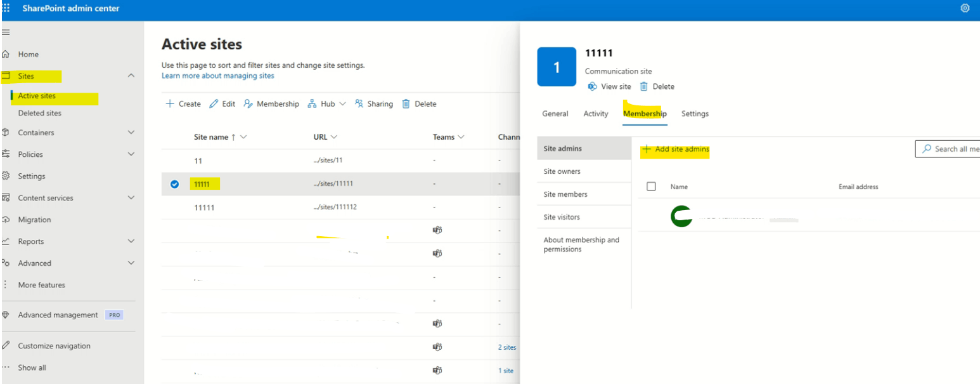The width and height of the screenshot is (980, 384).
Task: Click the panel Delete trash icon
Action: [x=644, y=86]
